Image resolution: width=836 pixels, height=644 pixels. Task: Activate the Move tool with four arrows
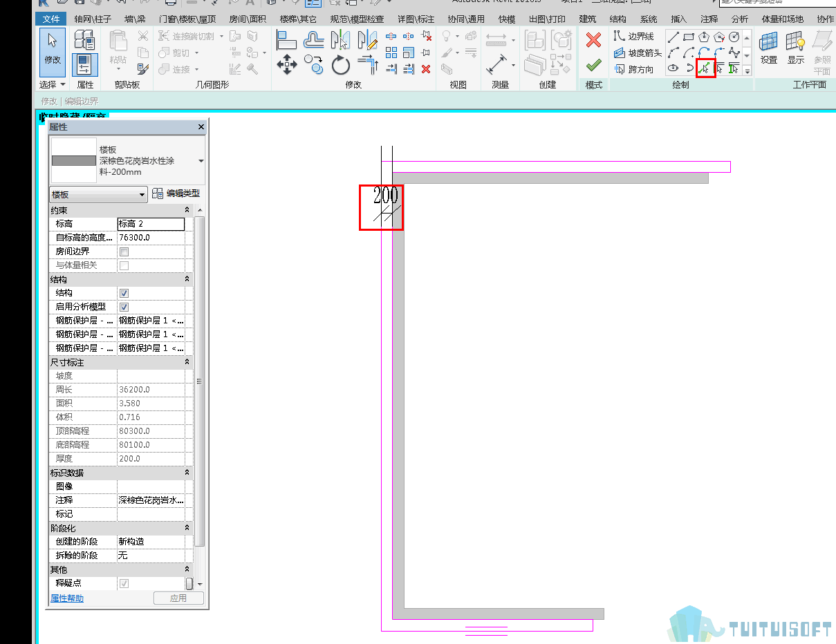point(287,66)
